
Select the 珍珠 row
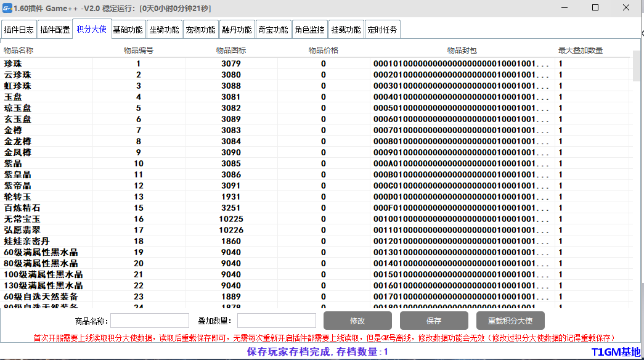pyautogui.click(x=315, y=63)
